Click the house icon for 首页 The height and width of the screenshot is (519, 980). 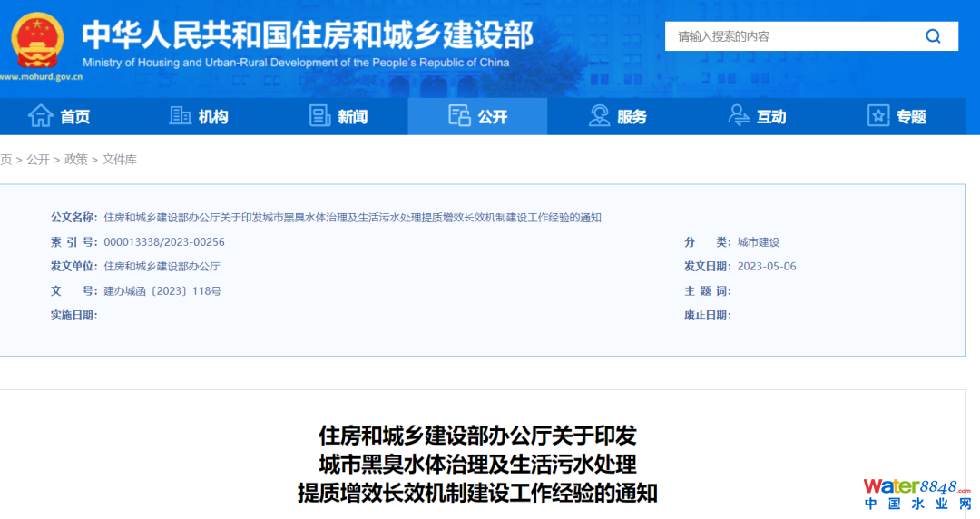pos(40,116)
